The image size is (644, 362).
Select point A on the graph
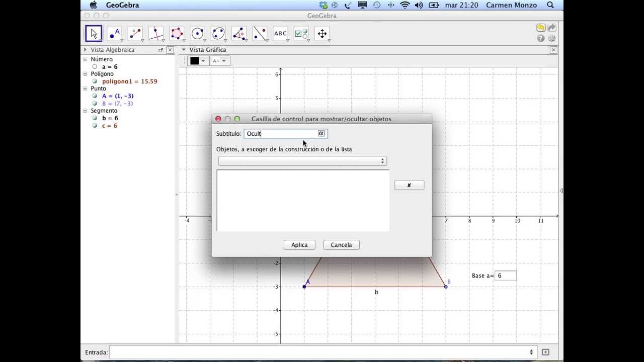[x=304, y=287]
